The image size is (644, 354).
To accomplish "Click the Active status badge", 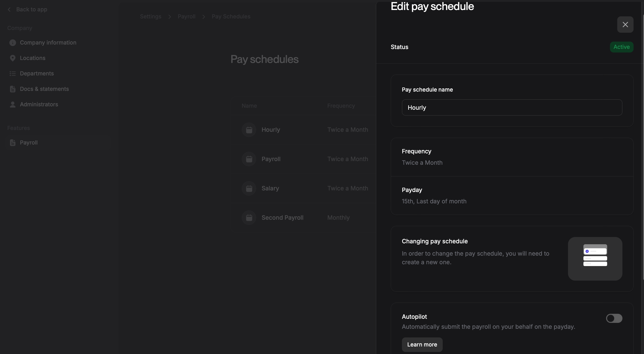I will click(x=621, y=47).
